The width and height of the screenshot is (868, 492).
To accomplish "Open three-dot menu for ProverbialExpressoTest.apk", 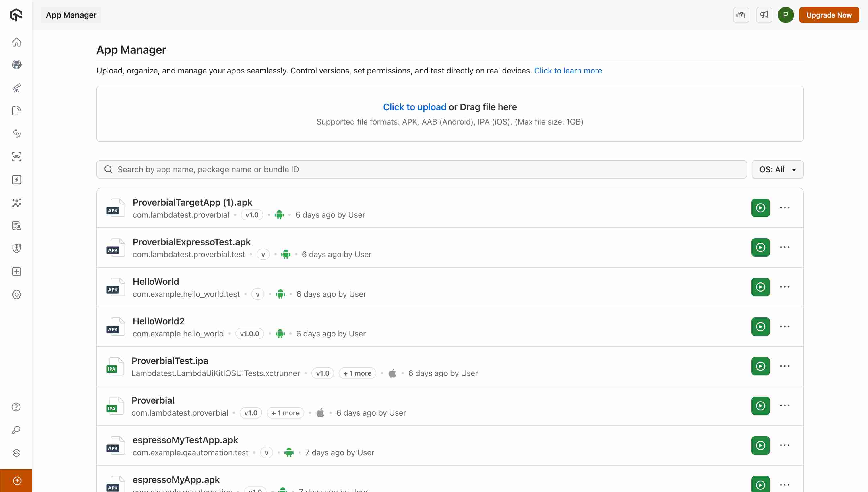I will 784,247.
